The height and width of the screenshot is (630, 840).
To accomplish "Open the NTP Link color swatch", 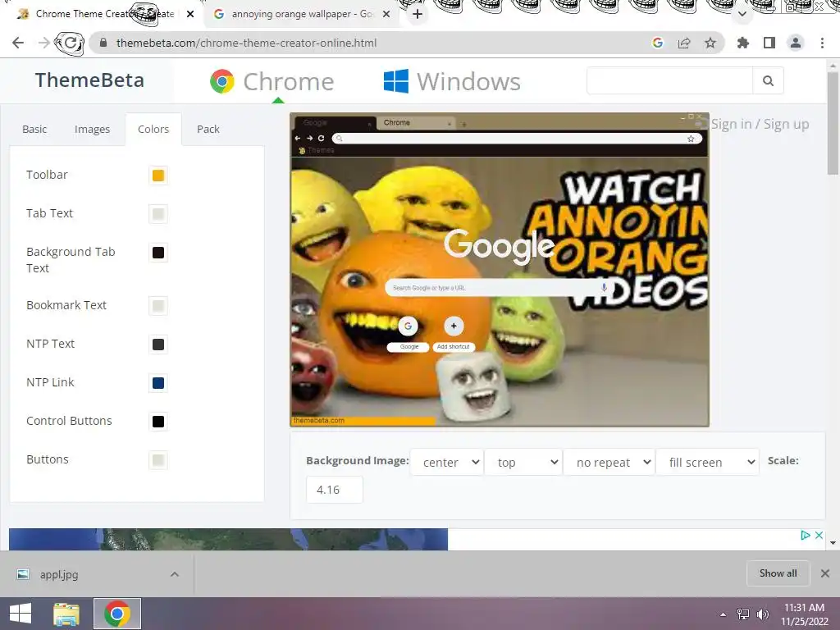I will (158, 383).
